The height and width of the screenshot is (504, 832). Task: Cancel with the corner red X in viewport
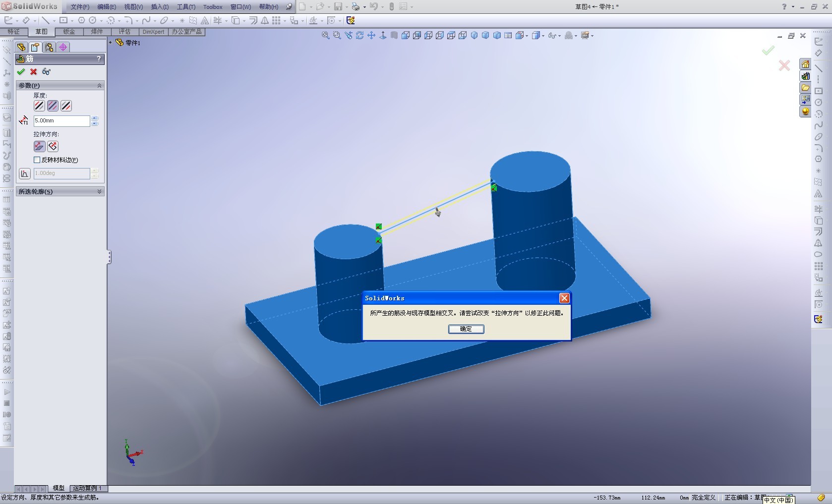pyautogui.click(x=784, y=65)
